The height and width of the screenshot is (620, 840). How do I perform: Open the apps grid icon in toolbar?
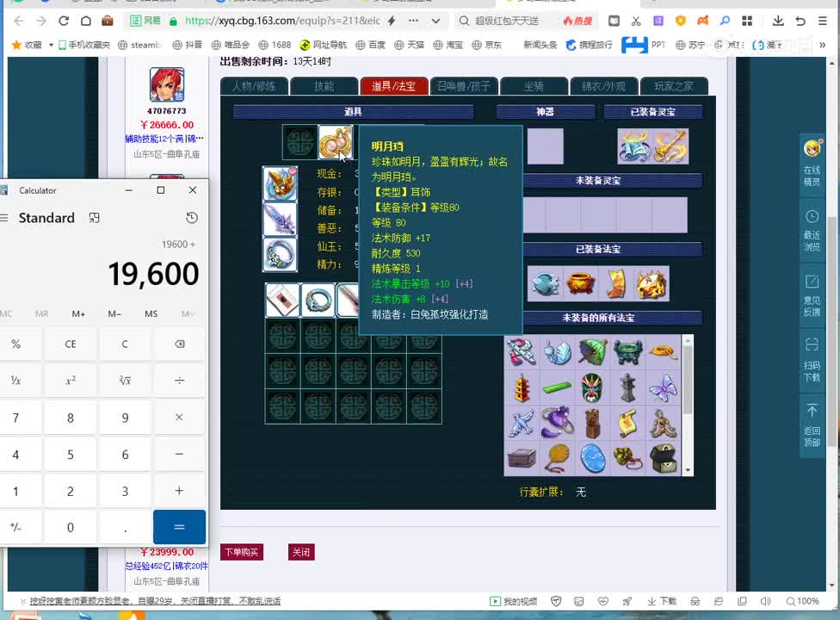point(747,21)
